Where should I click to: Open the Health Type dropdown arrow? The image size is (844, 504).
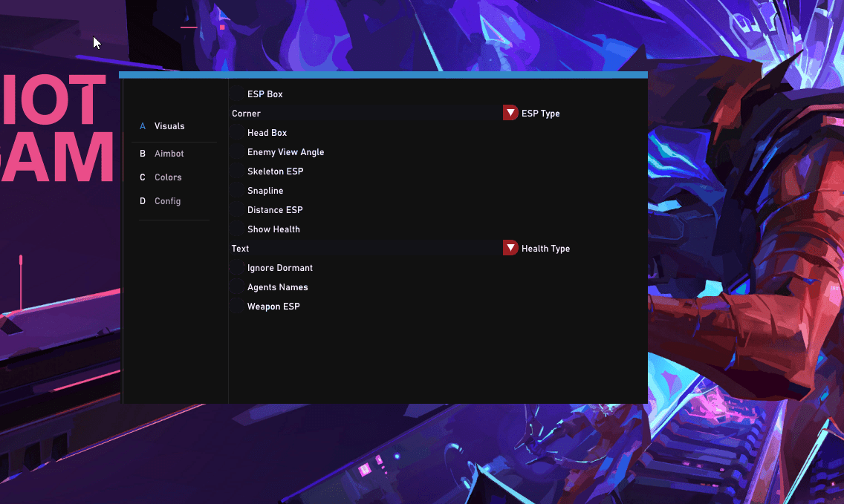510,248
